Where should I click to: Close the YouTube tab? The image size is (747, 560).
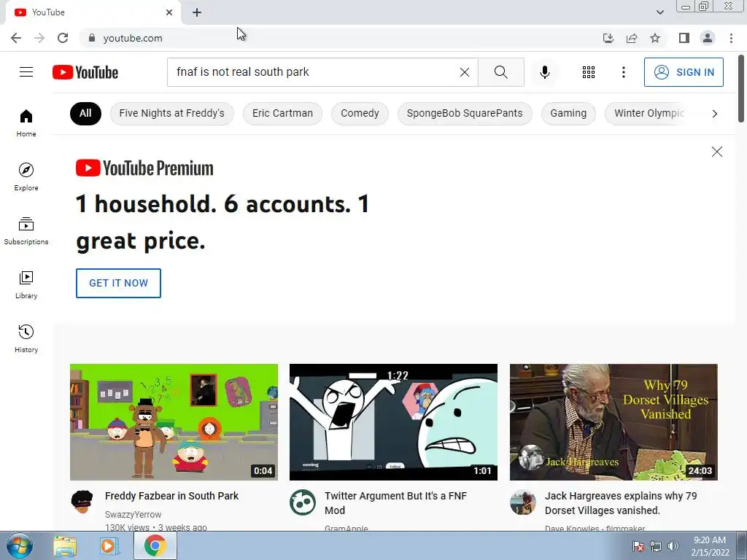tap(169, 12)
